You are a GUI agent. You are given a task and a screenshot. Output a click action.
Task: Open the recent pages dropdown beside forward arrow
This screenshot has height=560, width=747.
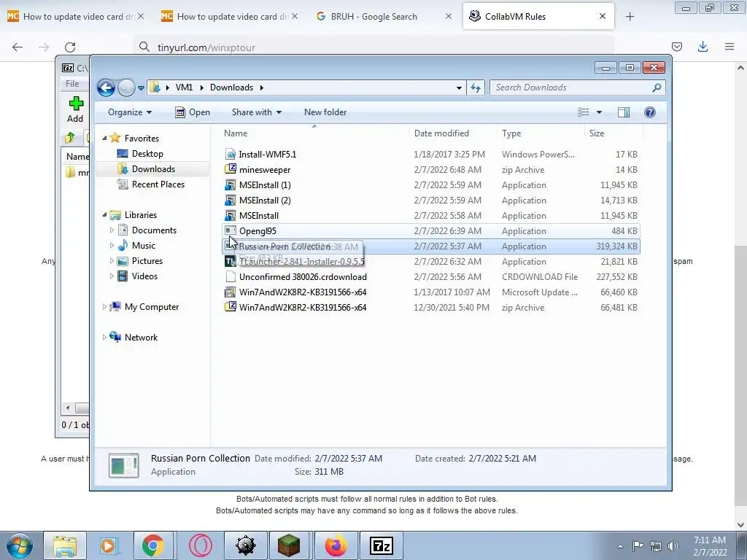click(141, 88)
